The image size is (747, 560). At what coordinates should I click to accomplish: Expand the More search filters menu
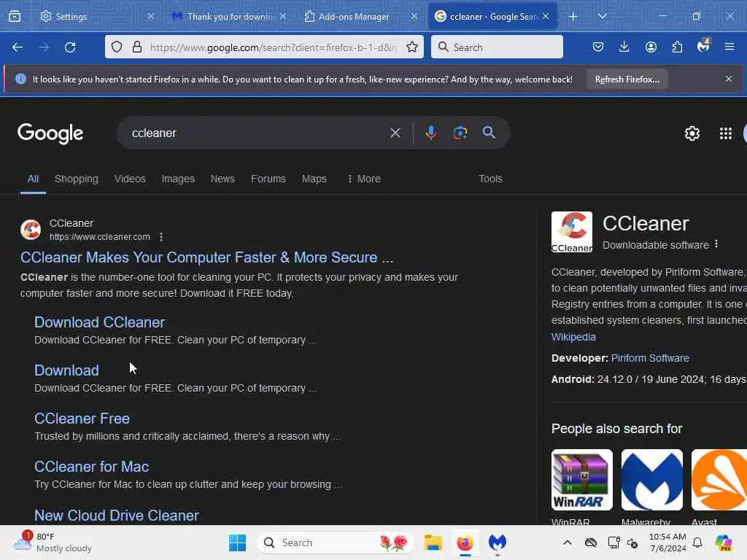tap(364, 179)
